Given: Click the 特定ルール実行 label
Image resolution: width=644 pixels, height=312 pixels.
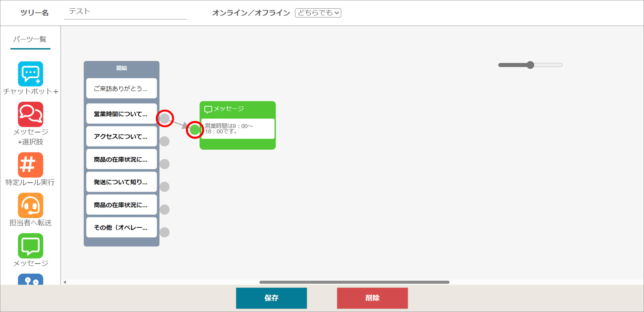Looking at the screenshot, I should click(x=30, y=182).
